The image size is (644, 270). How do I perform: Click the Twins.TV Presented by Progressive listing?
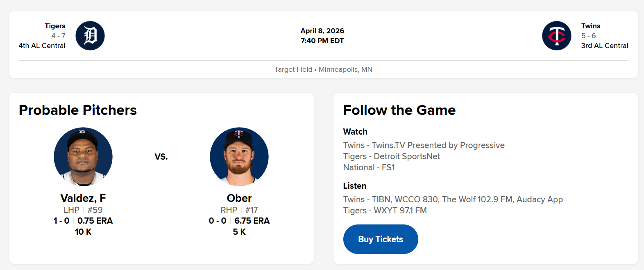coord(424,145)
